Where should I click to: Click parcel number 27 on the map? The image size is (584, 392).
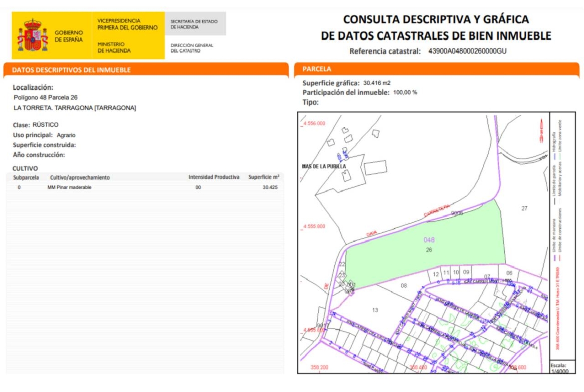[524, 208]
